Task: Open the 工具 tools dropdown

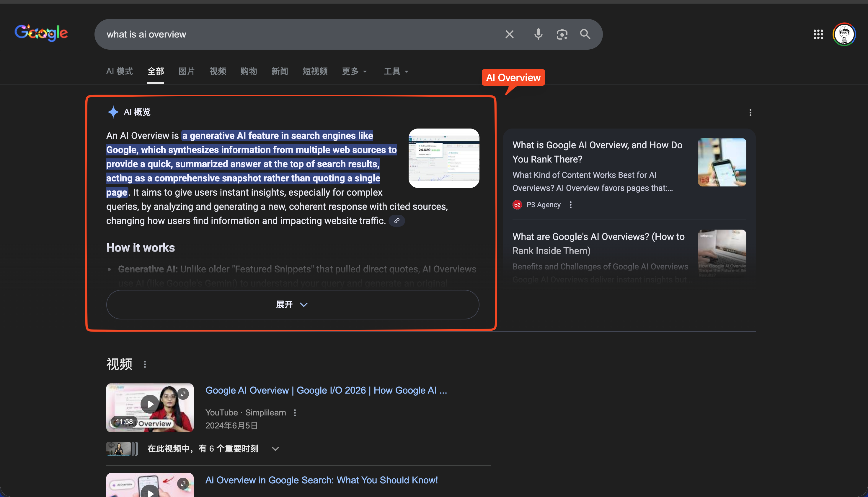Action: (396, 71)
